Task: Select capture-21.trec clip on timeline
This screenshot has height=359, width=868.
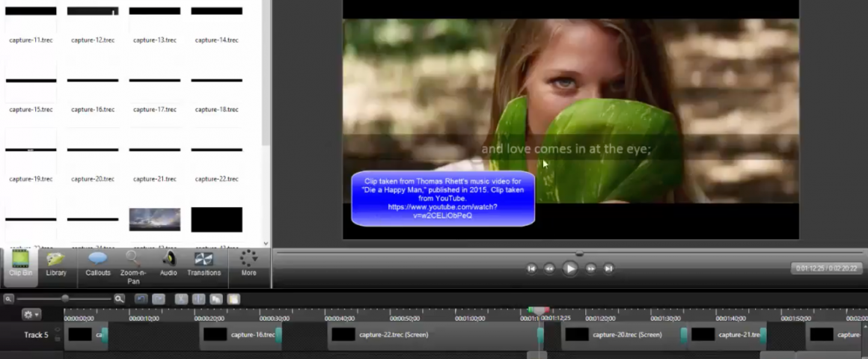Action: pyautogui.click(x=727, y=335)
